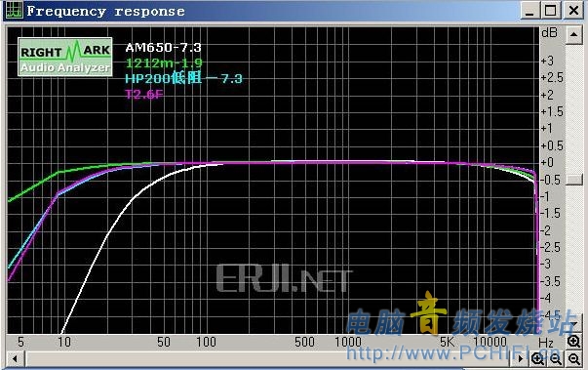
Task: Select the AM650-7.3 legend entry
Action: point(163,47)
